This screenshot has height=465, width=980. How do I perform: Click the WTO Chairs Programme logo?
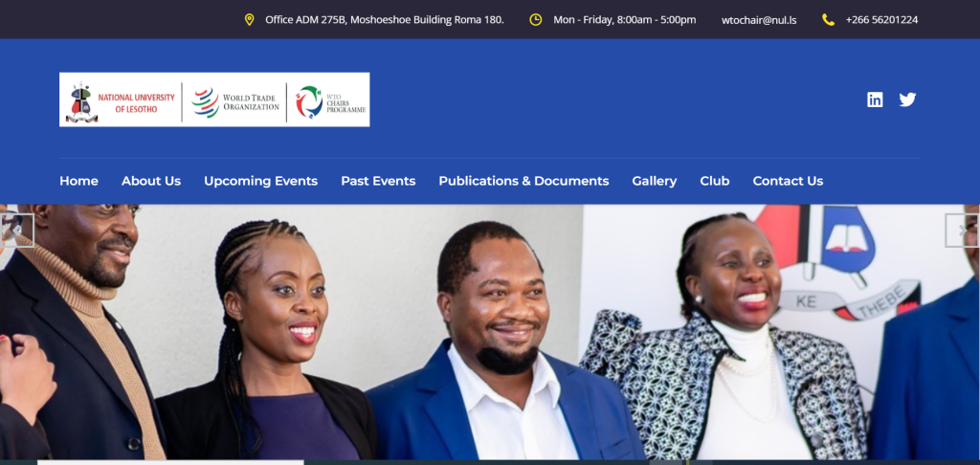coord(330,101)
